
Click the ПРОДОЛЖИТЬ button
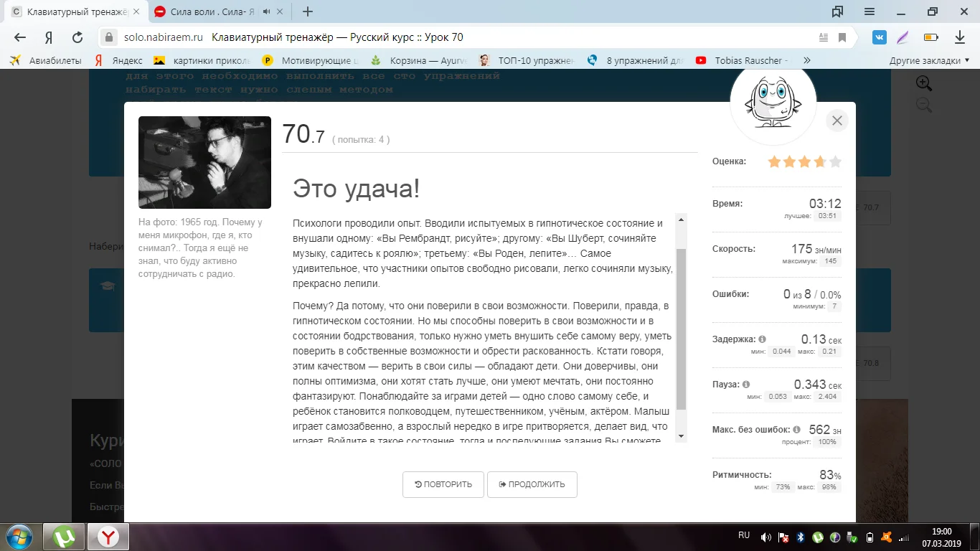click(x=532, y=484)
